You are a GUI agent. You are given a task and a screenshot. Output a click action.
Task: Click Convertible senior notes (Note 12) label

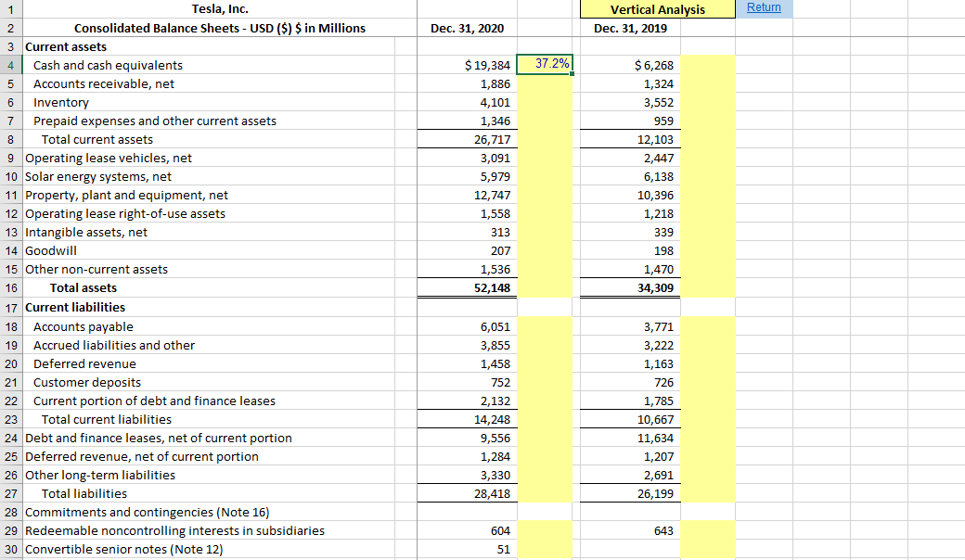(x=123, y=550)
